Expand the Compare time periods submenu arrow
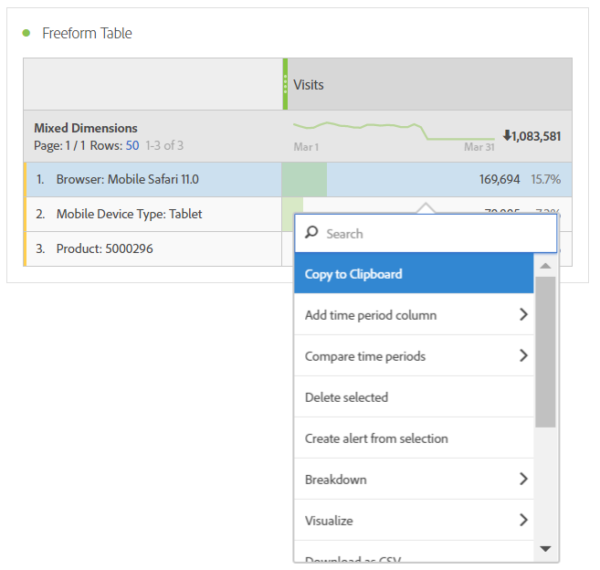The width and height of the screenshot is (600, 570). click(523, 356)
